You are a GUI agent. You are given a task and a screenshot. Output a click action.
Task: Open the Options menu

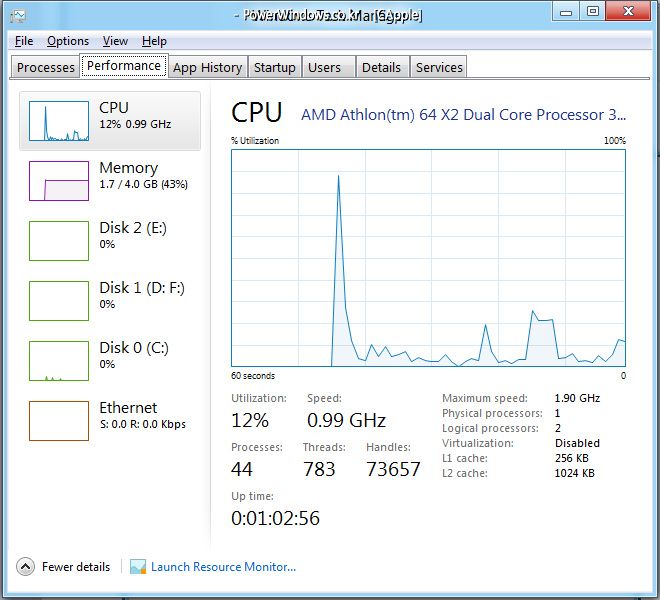68,41
